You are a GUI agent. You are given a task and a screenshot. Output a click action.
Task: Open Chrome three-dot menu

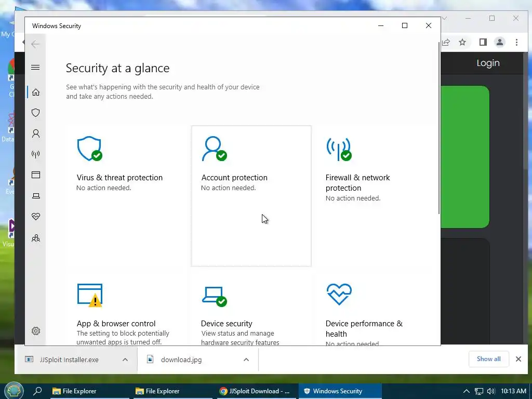[516, 42]
